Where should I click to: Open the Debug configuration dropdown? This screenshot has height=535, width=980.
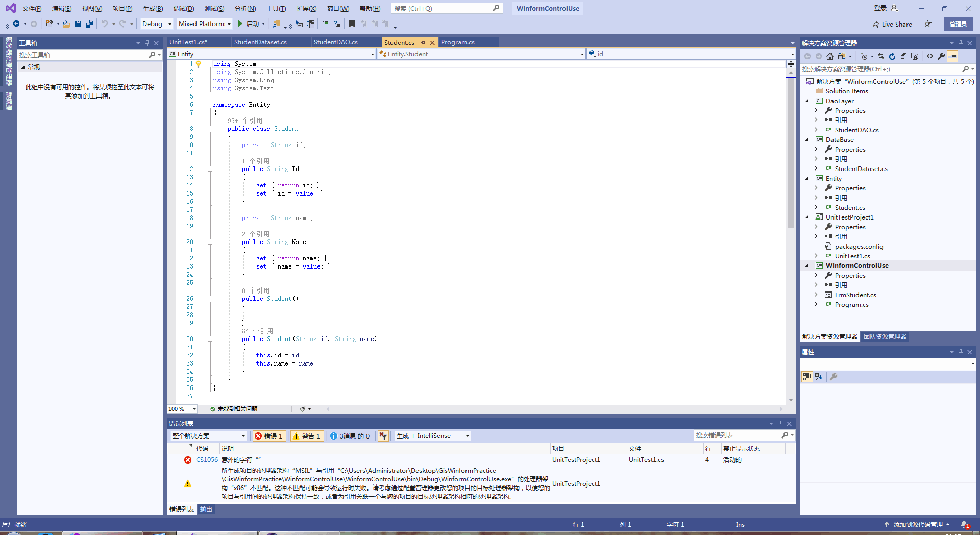[157, 23]
